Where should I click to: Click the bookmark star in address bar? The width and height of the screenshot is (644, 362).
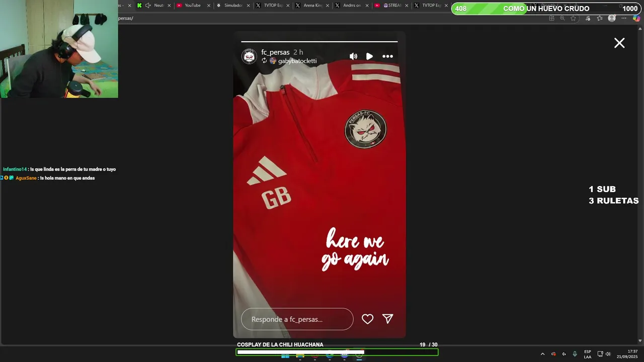pyautogui.click(x=573, y=18)
